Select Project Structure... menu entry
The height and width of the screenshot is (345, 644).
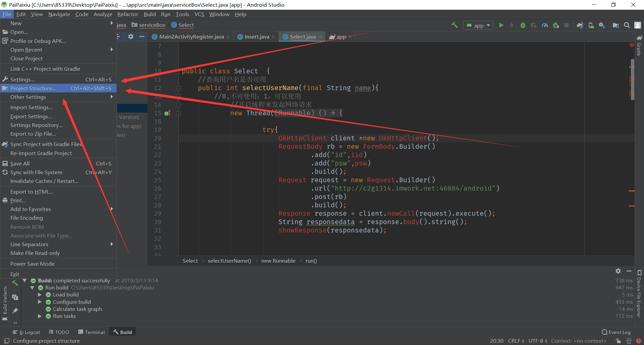[58, 88]
